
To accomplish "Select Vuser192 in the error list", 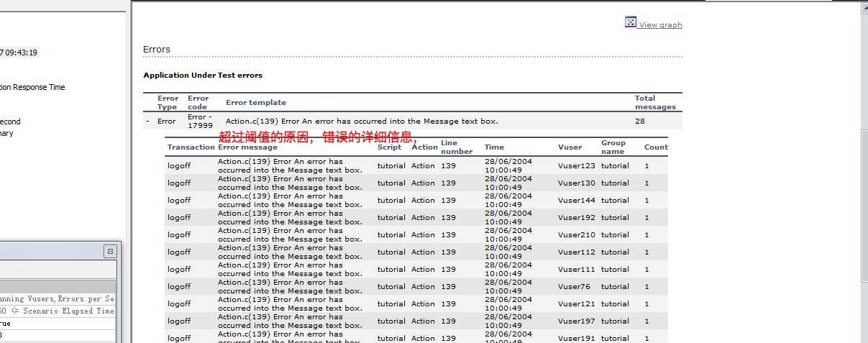I will point(577,218).
